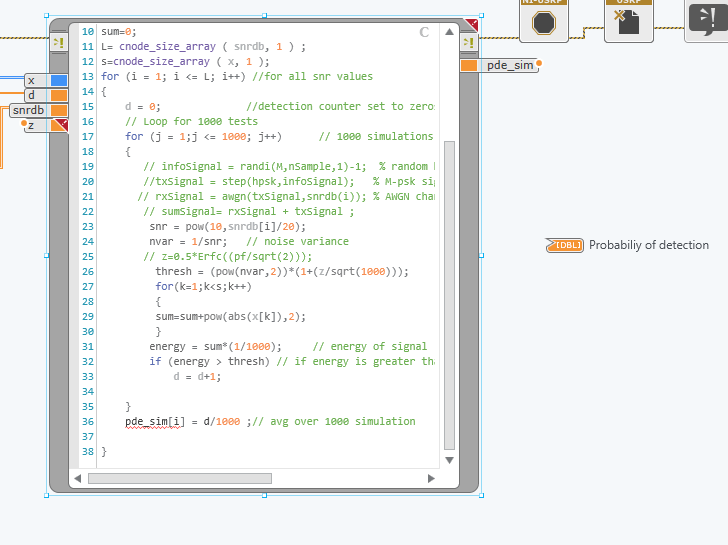Image resolution: width=728 pixels, height=545 pixels.
Task: Place cursor on the sum=0; line
Action: pyautogui.click(x=119, y=32)
